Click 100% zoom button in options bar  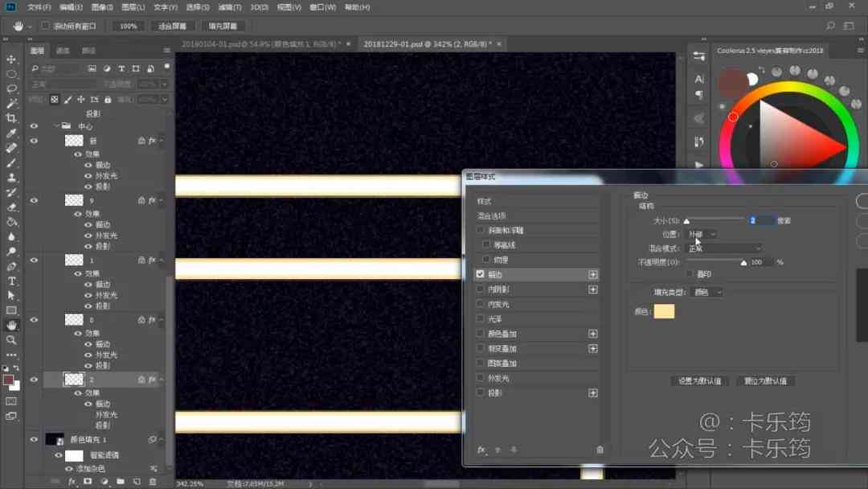129,26
